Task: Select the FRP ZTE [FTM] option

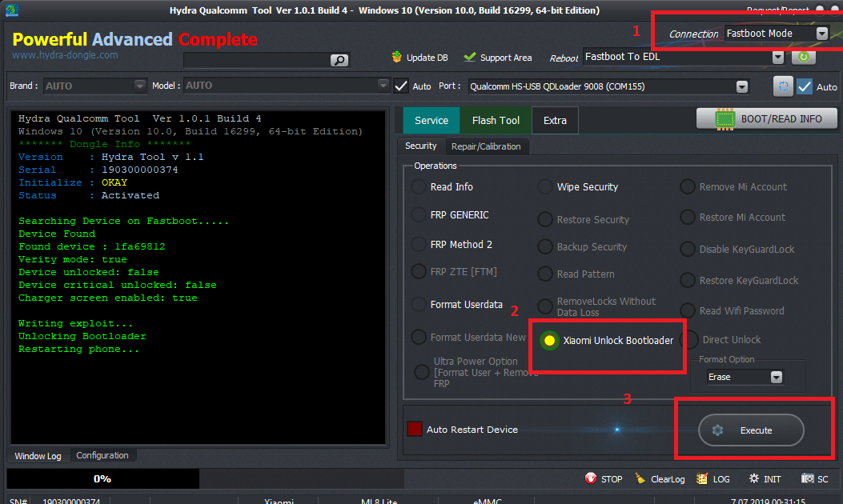Action: point(419,271)
